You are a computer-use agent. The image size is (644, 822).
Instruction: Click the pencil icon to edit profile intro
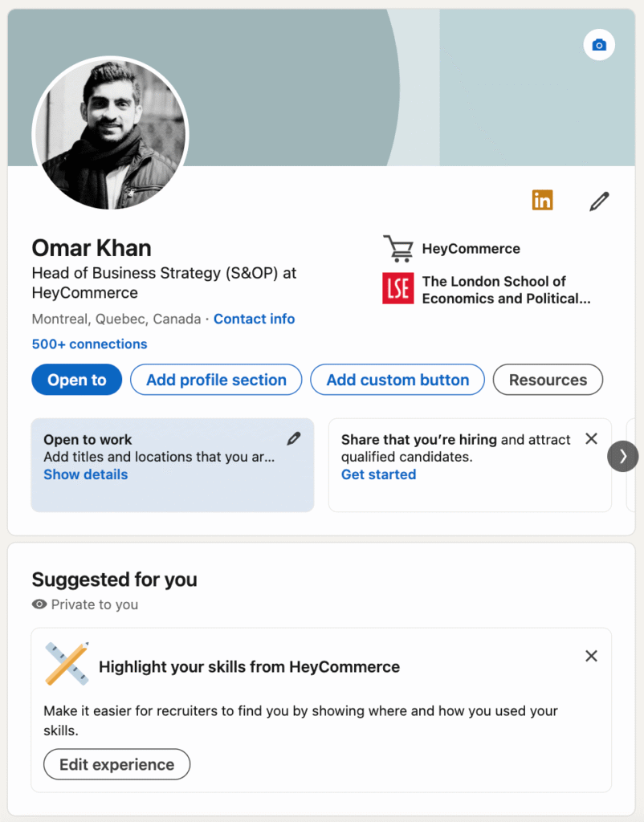[599, 201]
